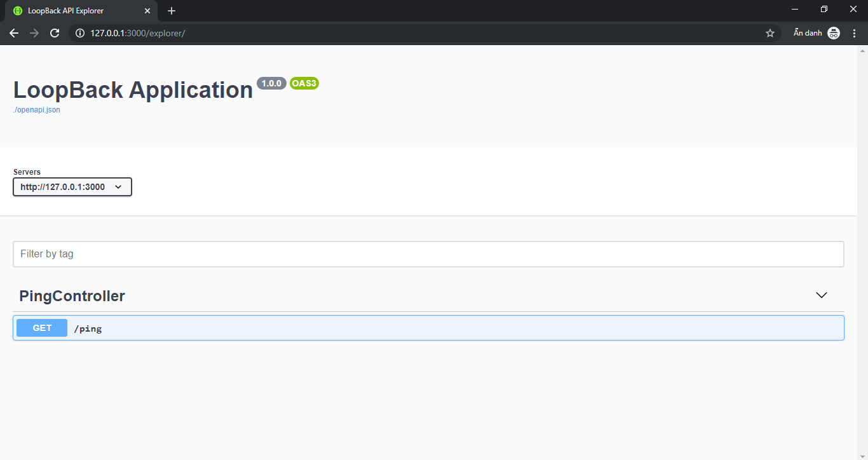This screenshot has width=868, height=460.
Task: Click the site information icon in address bar
Action: pyautogui.click(x=80, y=33)
